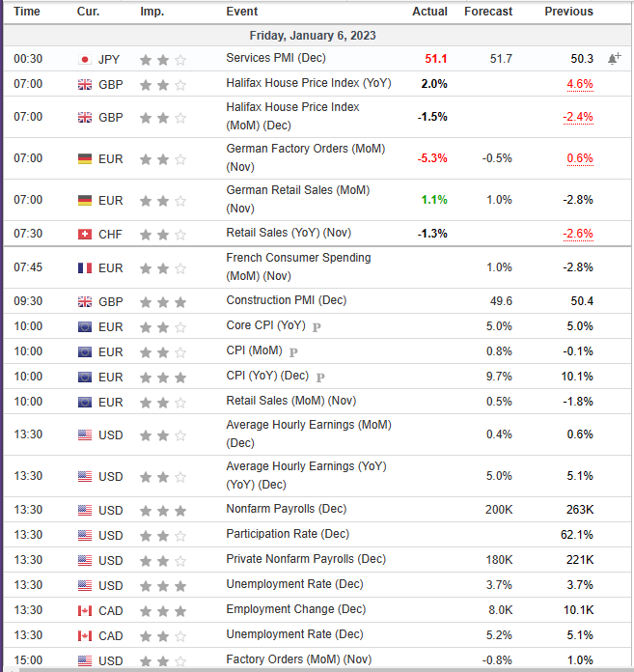634x672 pixels.
Task: Click the UK flag in Construction PMI row
Action: click(84, 301)
